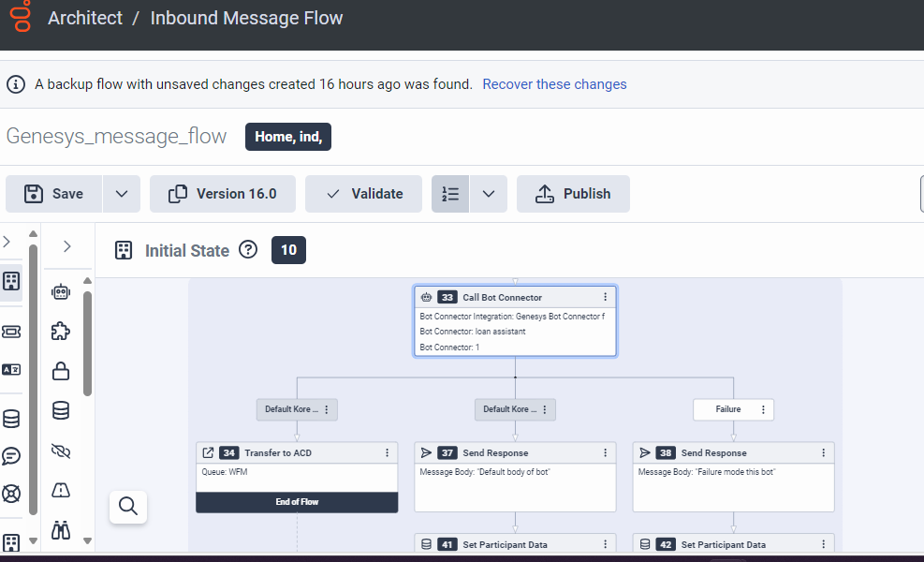Screen dimensions: 924x562
Task: Open Set Participant Data 42 three-dot menu
Action: (x=824, y=544)
